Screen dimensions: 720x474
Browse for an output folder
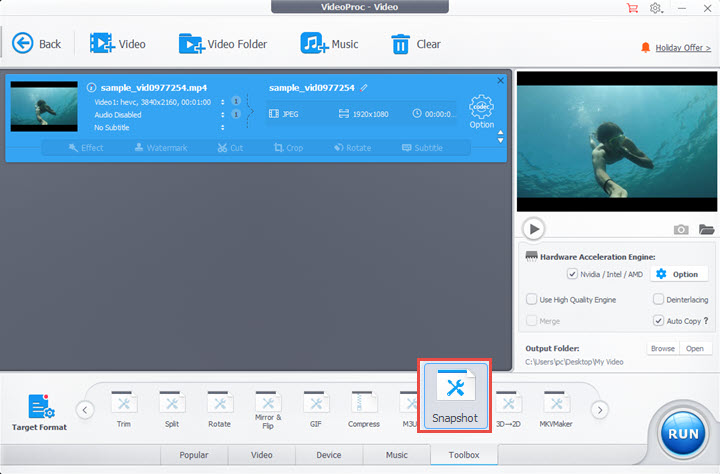tap(663, 349)
